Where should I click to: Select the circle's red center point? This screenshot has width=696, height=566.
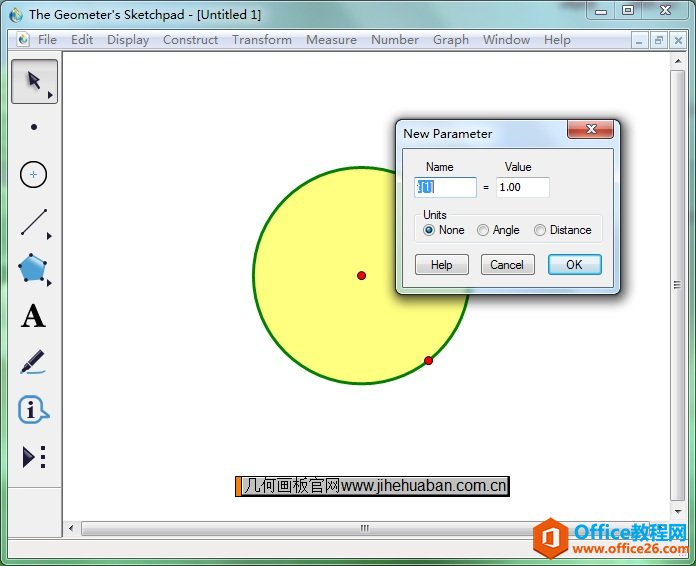pos(361,276)
